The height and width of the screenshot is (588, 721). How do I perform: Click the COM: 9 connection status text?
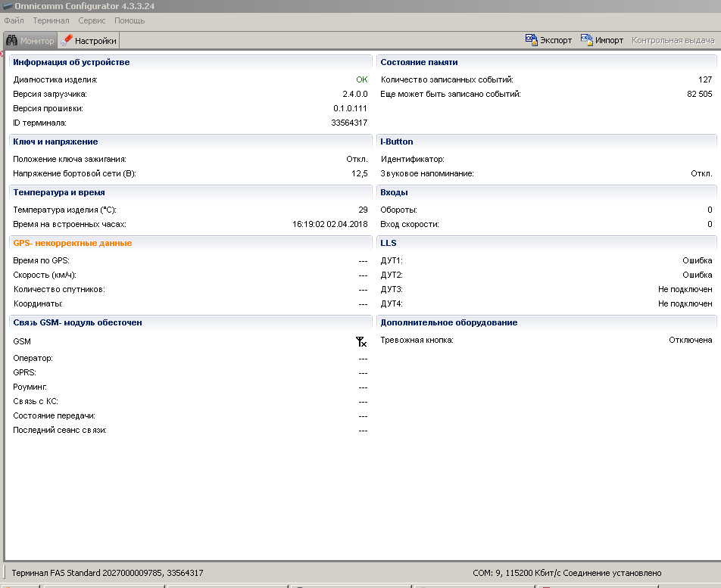click(x=566, y=574)
